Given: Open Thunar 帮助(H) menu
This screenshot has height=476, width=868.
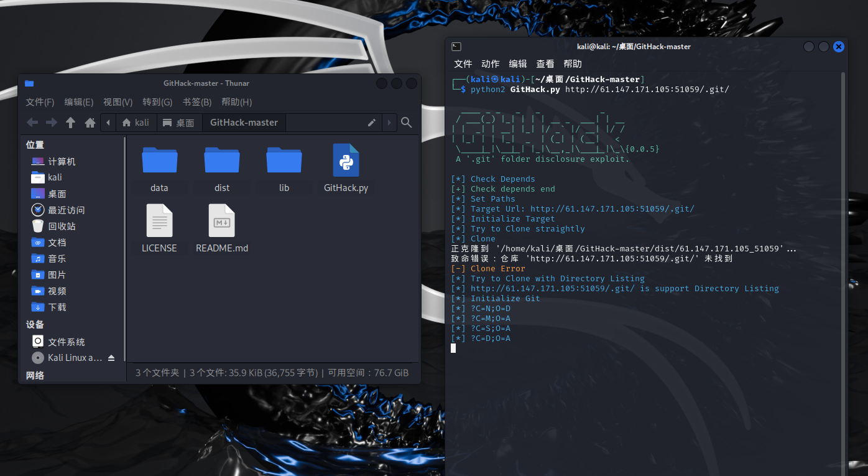Looking at the screenshot, I should tap(237, 102).
